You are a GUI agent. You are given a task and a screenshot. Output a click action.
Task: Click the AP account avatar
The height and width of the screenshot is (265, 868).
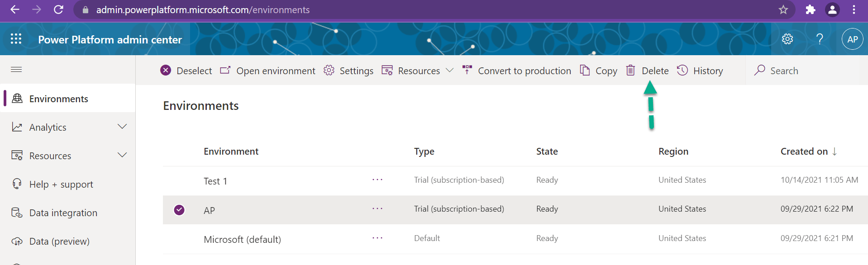tap(852, 39)
